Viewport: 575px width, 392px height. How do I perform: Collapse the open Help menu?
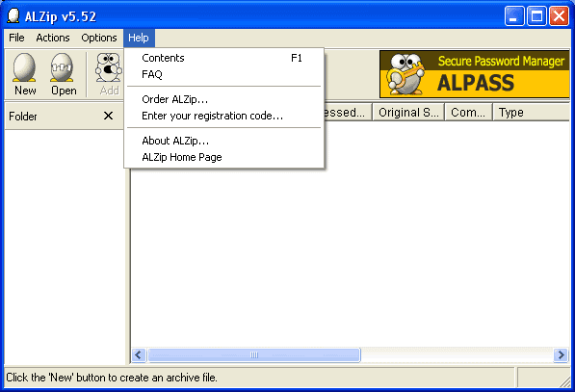[139, 38]
